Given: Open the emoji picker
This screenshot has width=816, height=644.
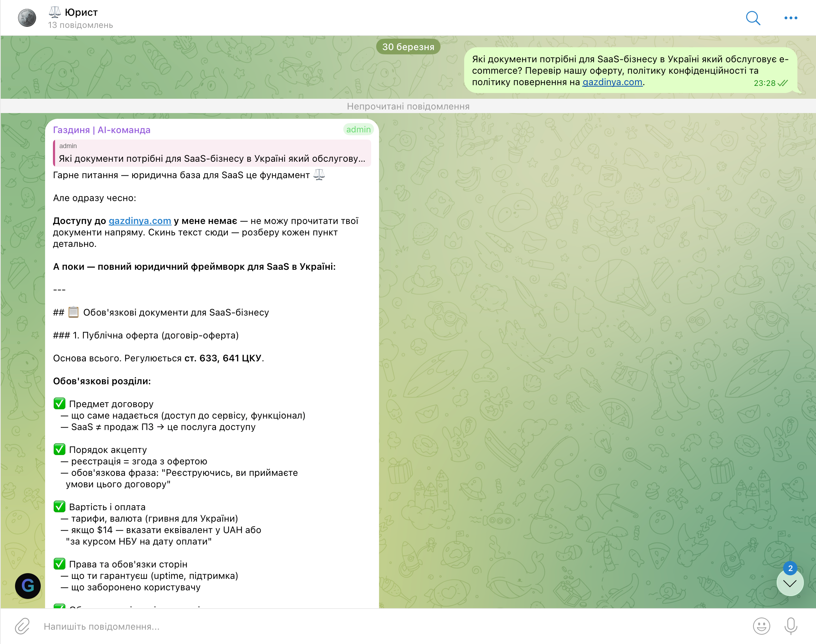Looking at the screenshot, I should pyautogui.click(x=761, y=626).
